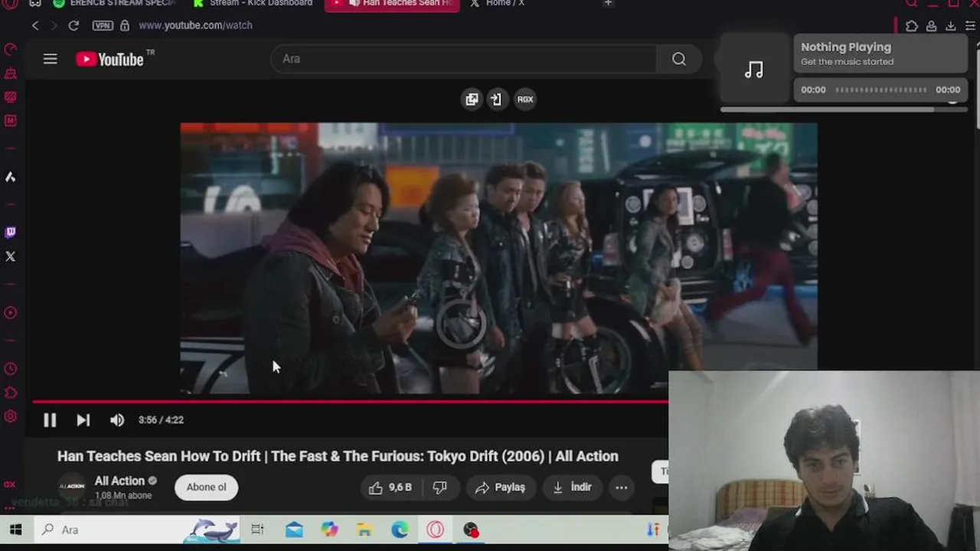
Task: Open File Explorer from the taskbar
Action: pos(365,530)
